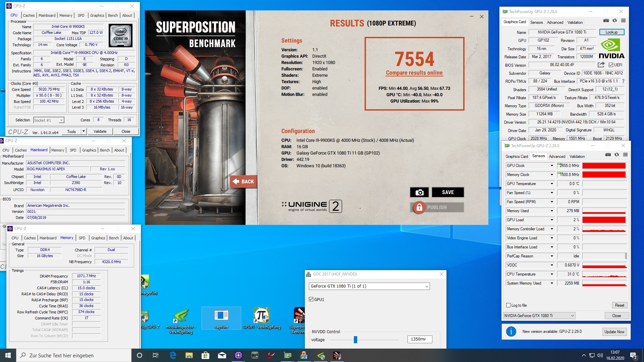Click the bus interface question mark icon
Viewport: 644px width, 362px height.
point(623,81)
